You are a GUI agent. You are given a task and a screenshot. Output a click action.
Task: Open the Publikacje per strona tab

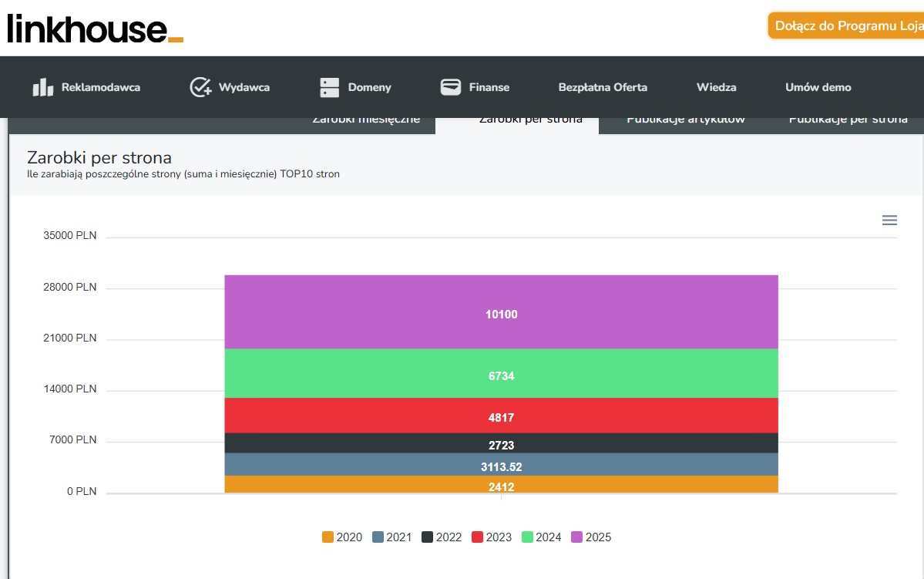pyautogui.click(x=848, y=121)
